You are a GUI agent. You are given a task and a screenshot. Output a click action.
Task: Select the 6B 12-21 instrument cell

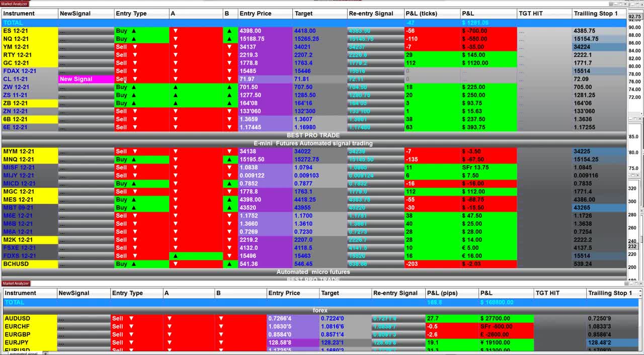coord(30,119)
